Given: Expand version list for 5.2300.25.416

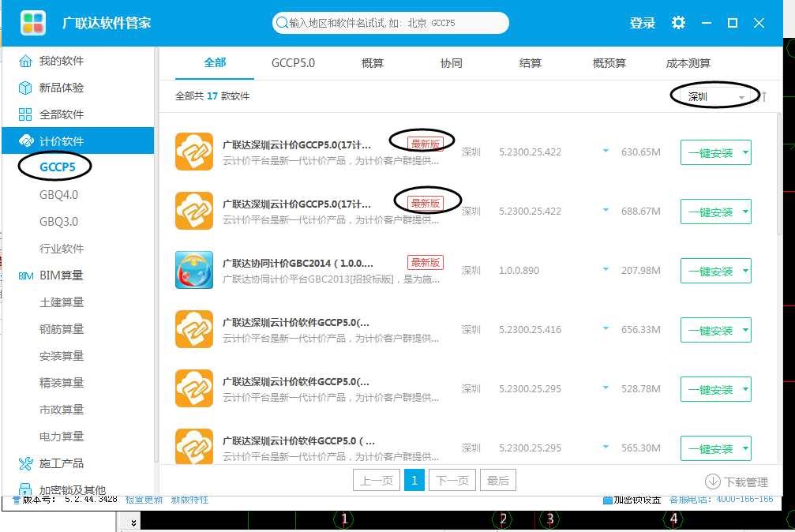Looking at the screenshot, I should tap(606, 328).
